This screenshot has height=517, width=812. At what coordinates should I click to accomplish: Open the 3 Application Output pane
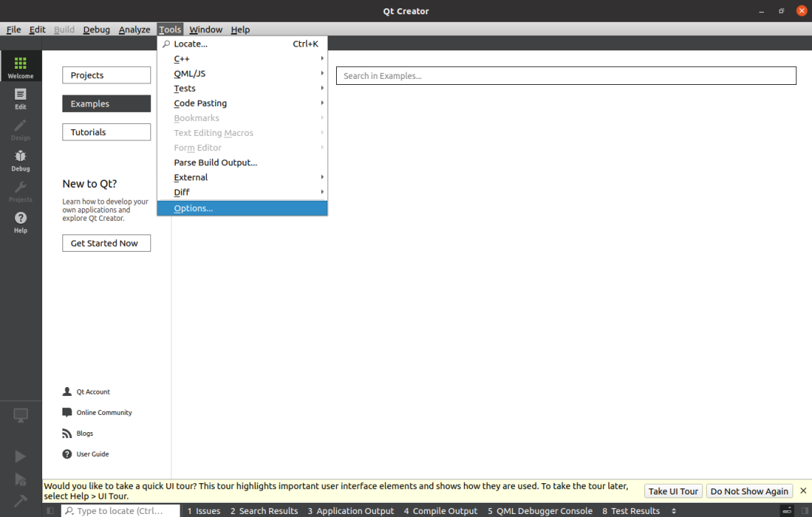point(350,511)
